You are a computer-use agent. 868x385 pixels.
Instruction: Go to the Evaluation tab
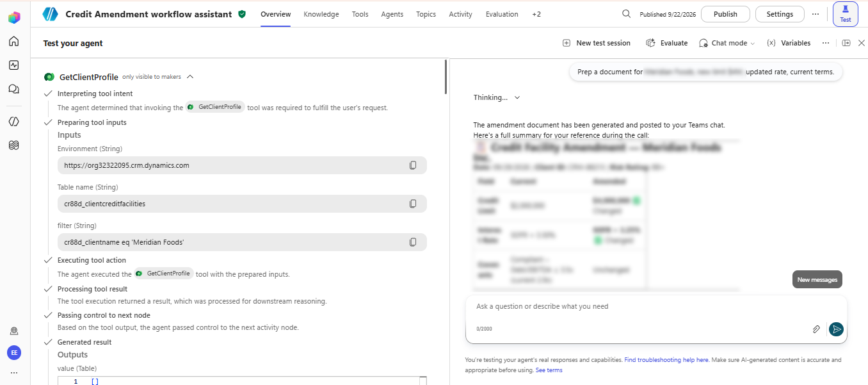tap(502, 14)
